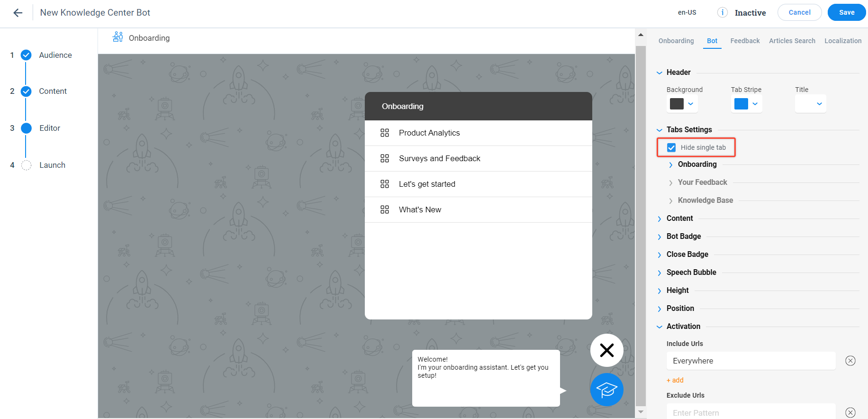The width and height of the screenshot is (868, 419).
Task: Click the en-US language label
Action: (687, 13)
